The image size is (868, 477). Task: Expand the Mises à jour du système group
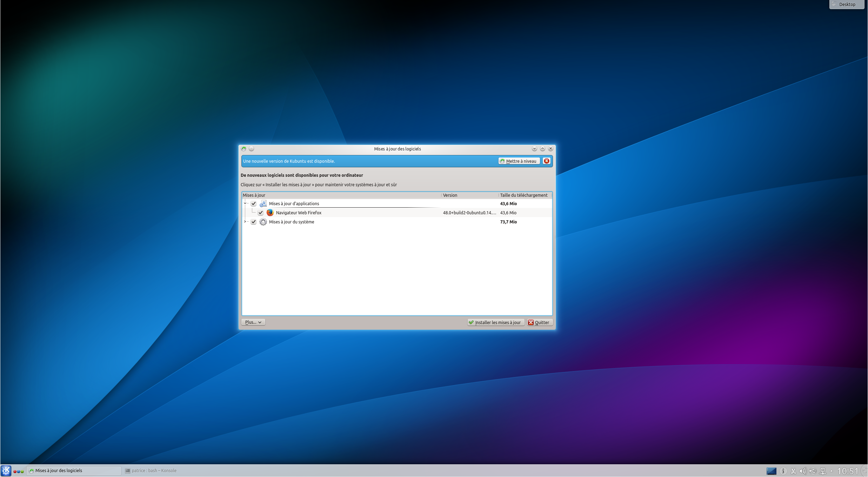[245, 222]
